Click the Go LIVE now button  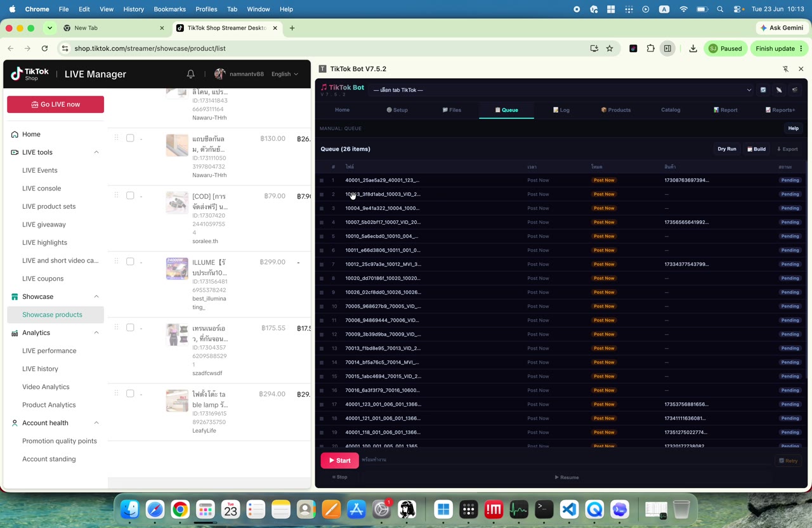tap(55, 104)
